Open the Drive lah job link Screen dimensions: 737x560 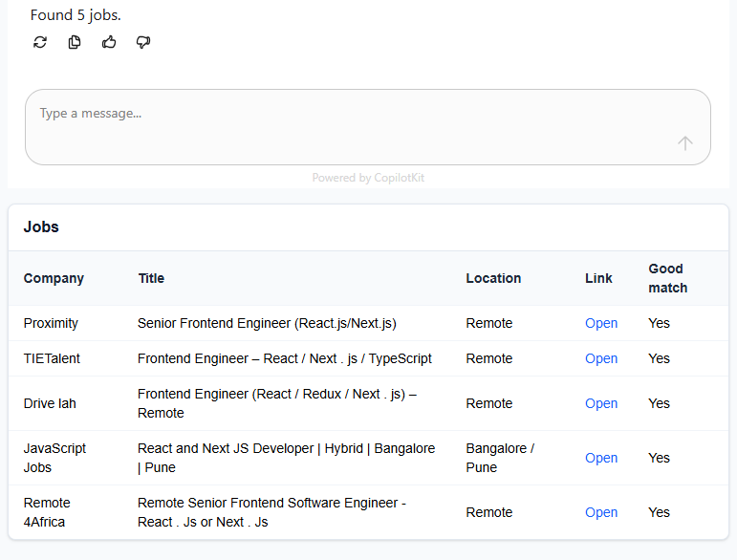pos(601,403)
